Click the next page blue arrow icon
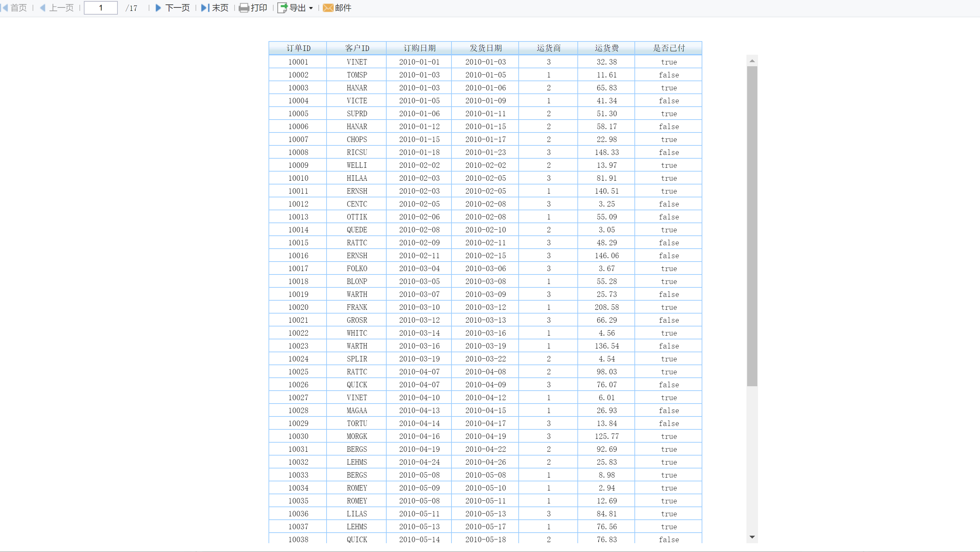The height and width of the screenshot is (552, 980). (158, 7)
